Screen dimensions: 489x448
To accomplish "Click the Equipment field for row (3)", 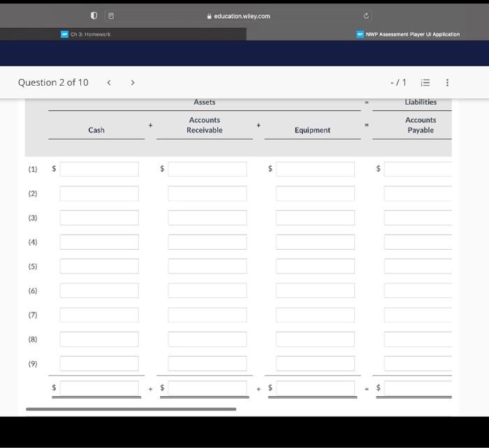I will [x=315, y=218].
